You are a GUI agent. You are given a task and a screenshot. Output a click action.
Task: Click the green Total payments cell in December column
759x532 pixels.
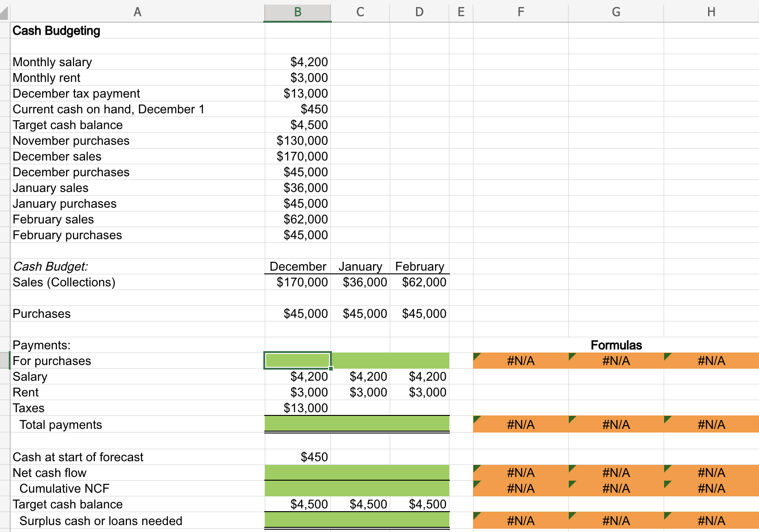[x=297, y=424]
